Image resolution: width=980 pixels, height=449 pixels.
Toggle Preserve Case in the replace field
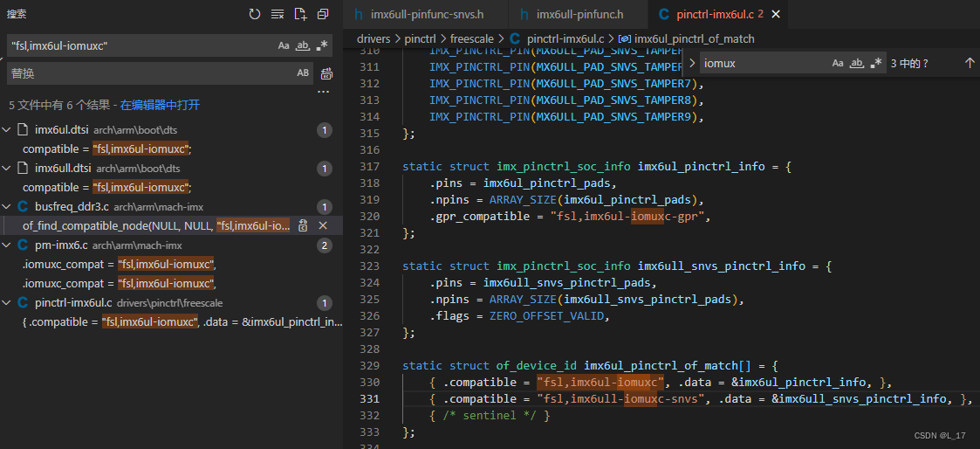(303, 73)
